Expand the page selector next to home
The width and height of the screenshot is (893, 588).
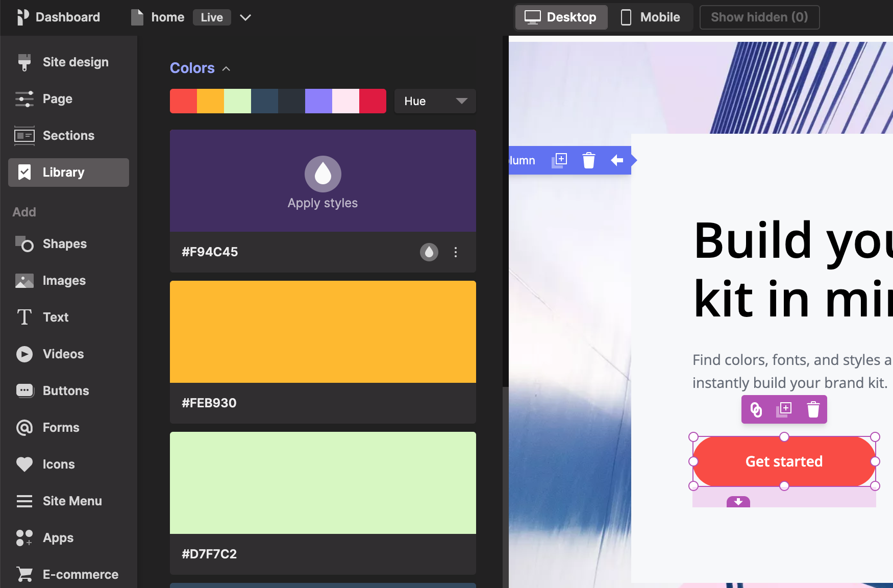point(245,17)
